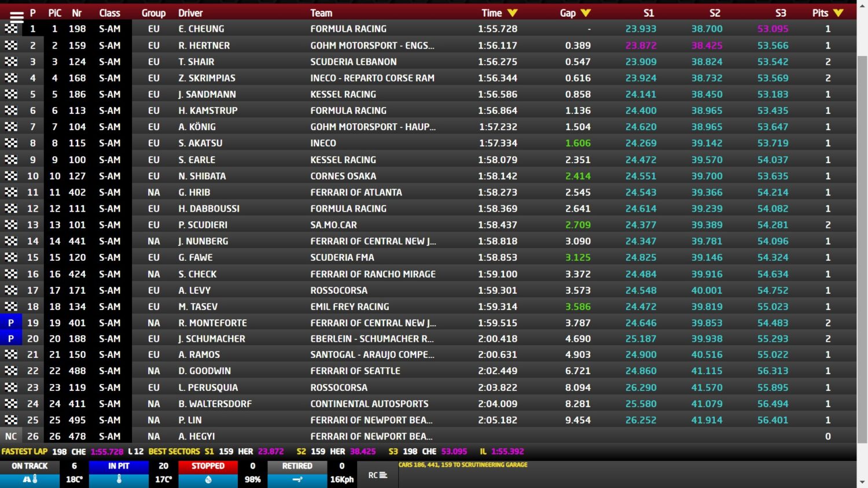Click chequered flag icon for S. Akatsu

(11, 143)
